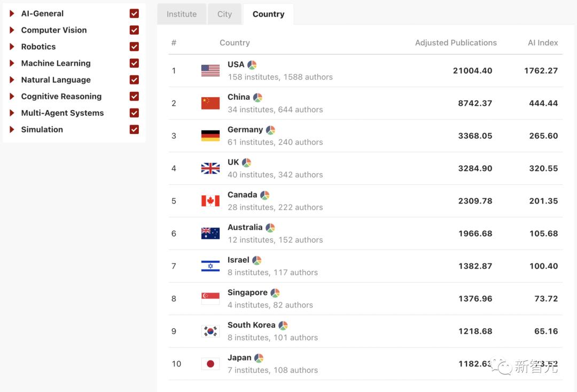The height and width of the screenshot is (392, 577).
Task: Disable the Natural Language checkbox
Action: point(134,80)
